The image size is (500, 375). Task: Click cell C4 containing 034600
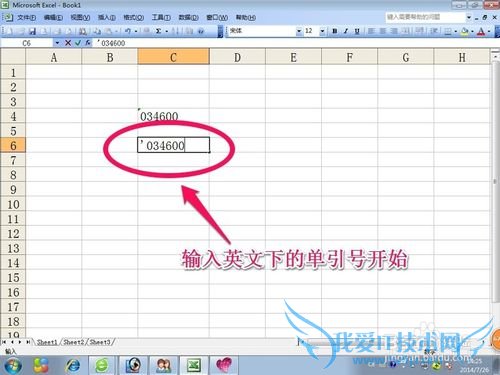point(173,116)
